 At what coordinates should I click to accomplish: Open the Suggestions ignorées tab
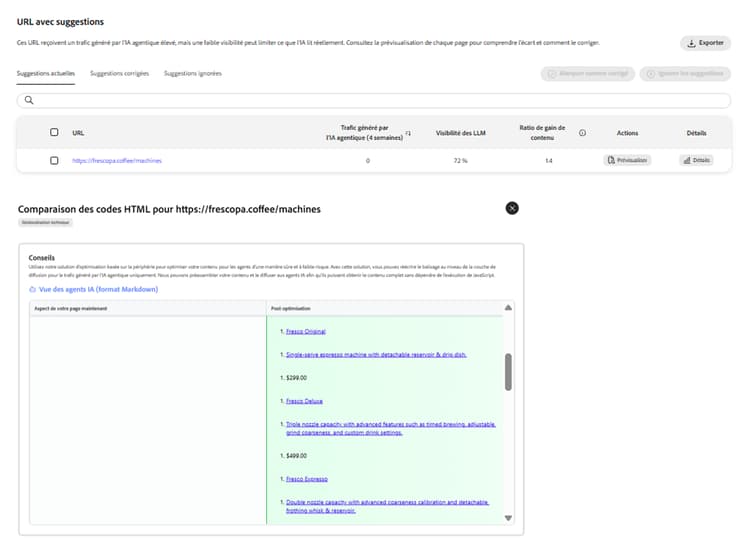193,74
